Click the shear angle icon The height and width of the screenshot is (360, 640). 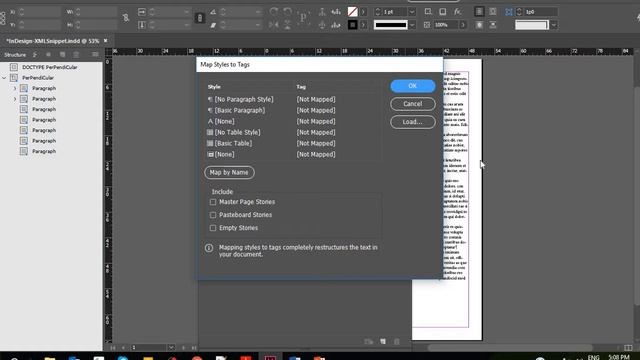pyautogui.click(x=213, y=25)
